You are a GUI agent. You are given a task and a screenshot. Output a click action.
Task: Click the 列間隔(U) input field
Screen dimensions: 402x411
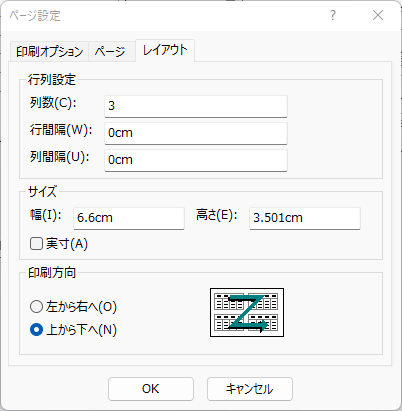coord(196,160)
